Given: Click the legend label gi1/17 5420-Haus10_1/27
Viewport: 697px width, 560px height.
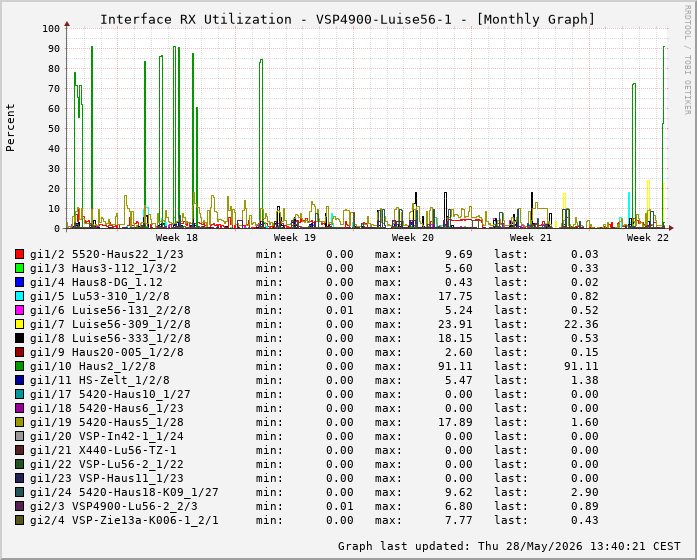Looking at the screenshot, I should (110, 394).
